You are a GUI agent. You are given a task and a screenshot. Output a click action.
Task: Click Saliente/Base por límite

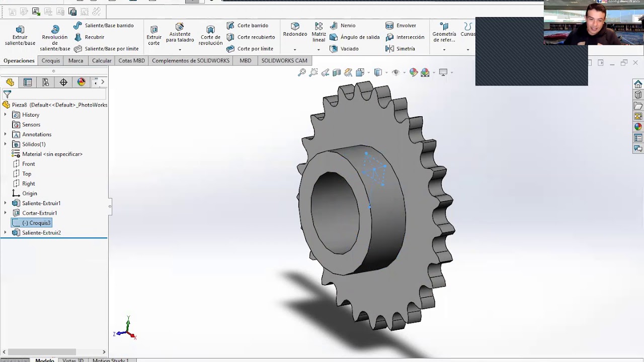(106, 49)
